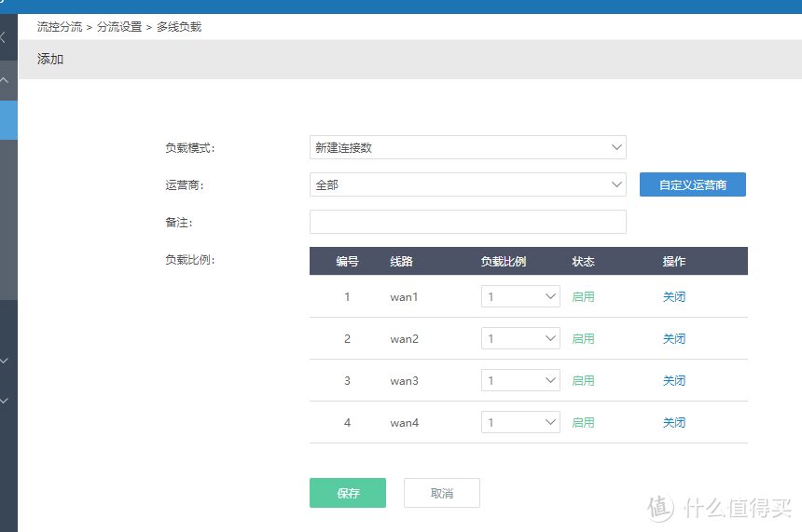Click the sidebar collapse left-arrow icon
This screenshot has width=802, height=532.
4,38
